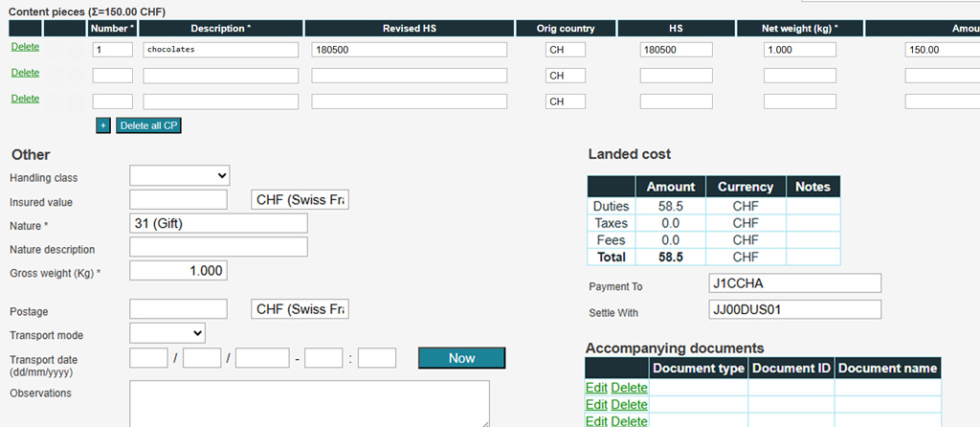This screenshot has height=427, width=980.
Task: Expand the Transport mode dropdown
Action: pyautogui.click(x=167, y=332)
